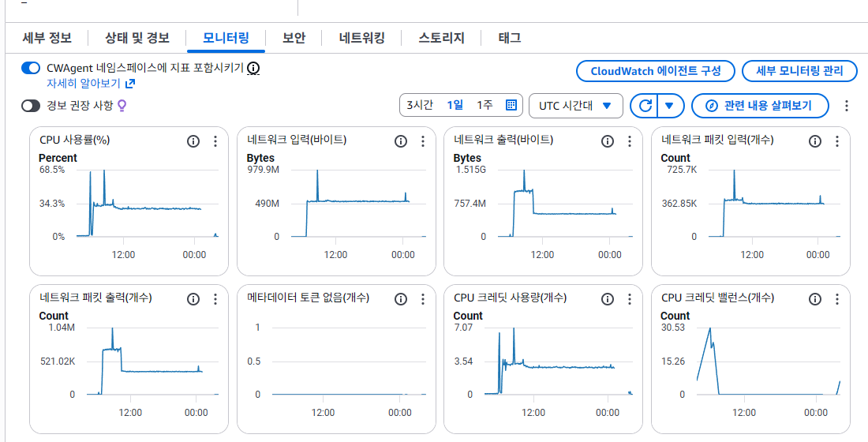
Task: Switch to 태그 tab
Action: (509, 38)
